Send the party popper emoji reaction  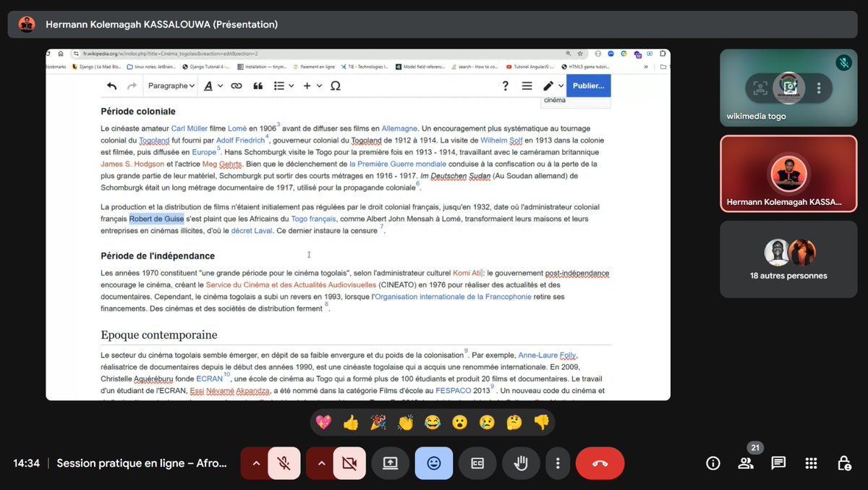(378, 423)
